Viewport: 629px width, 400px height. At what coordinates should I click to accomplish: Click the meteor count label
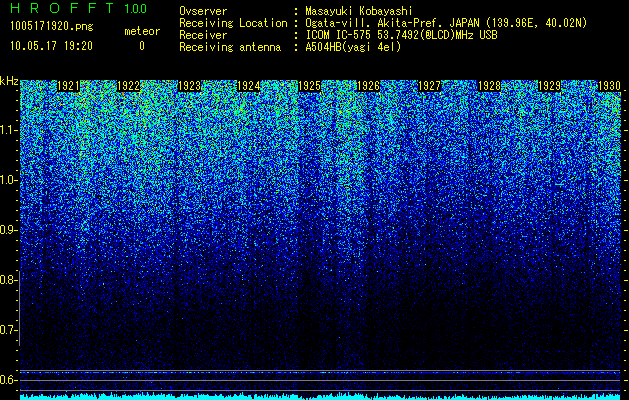(142, 31)
